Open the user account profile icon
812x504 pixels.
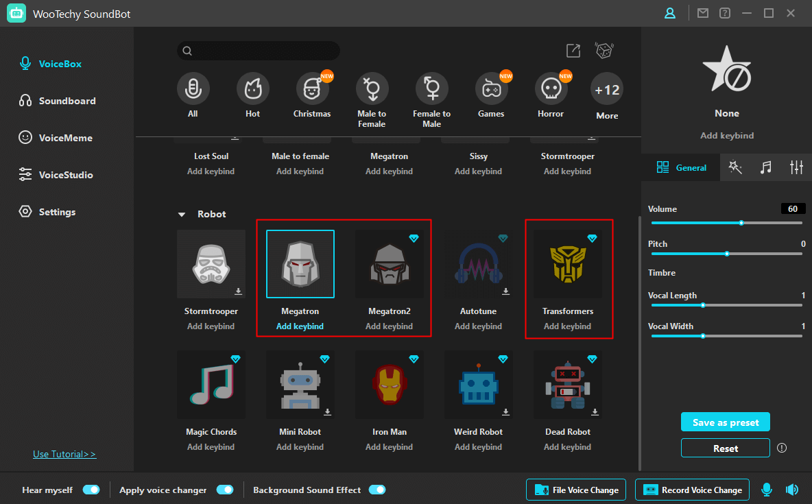tap(670, 13)
